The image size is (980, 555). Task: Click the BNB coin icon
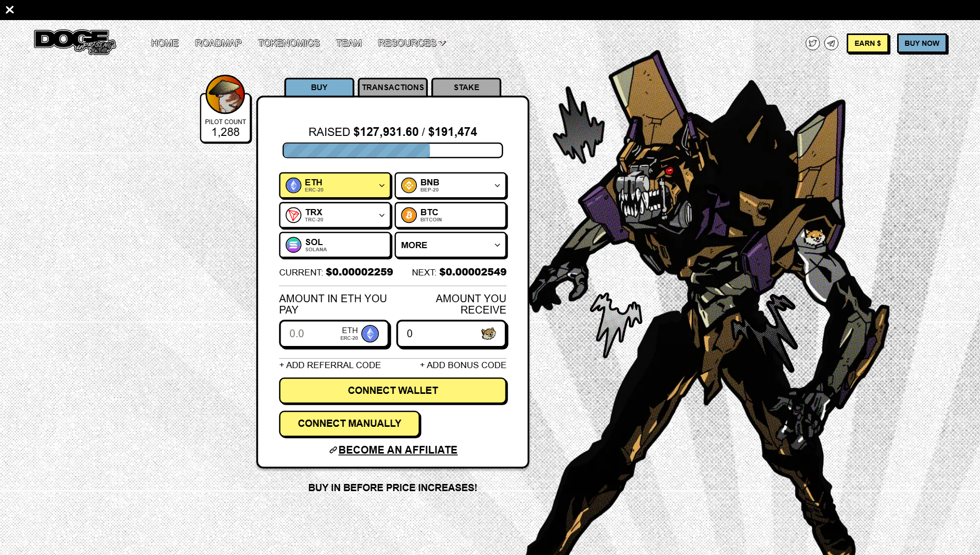[x=409, y=185]
